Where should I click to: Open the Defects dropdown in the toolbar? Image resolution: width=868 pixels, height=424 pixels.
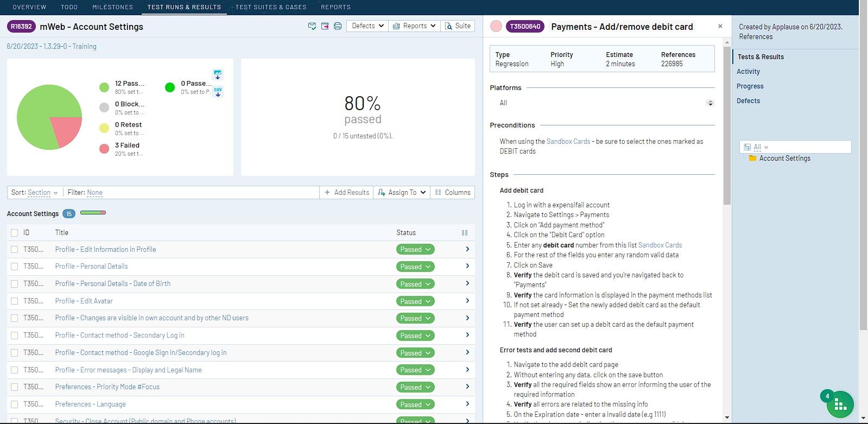(368, 26)
